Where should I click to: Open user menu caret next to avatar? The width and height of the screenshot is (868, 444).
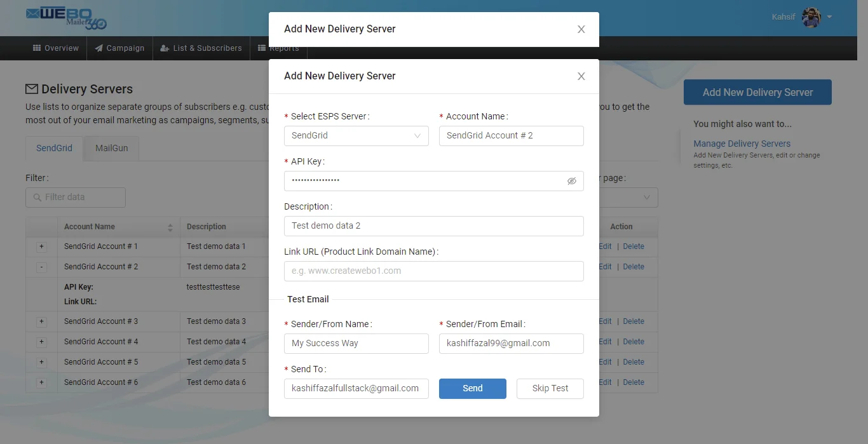(829, 17)
